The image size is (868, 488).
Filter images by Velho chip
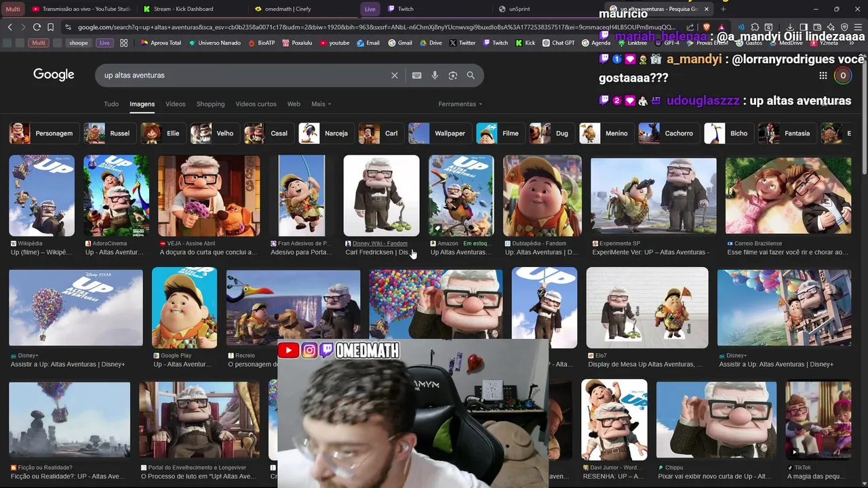coord(214,134)
